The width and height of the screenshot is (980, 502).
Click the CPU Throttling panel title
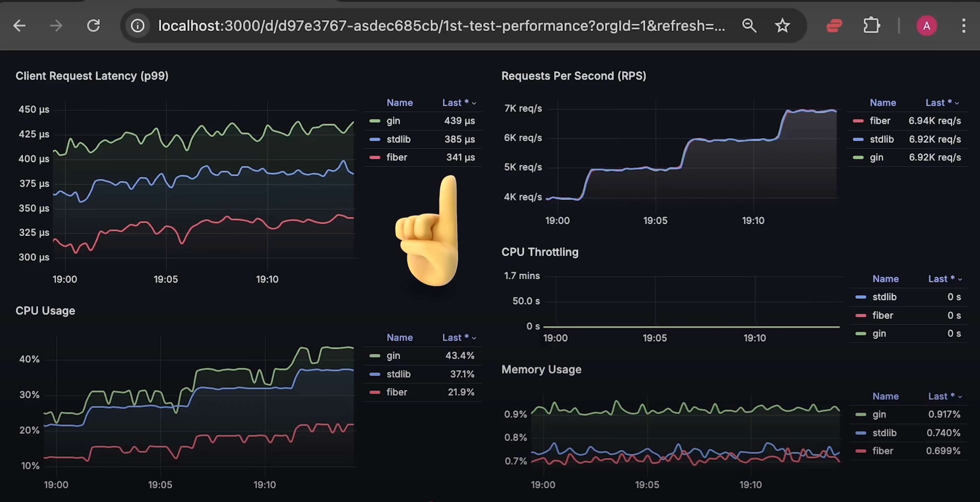click(x=539, y=252)
